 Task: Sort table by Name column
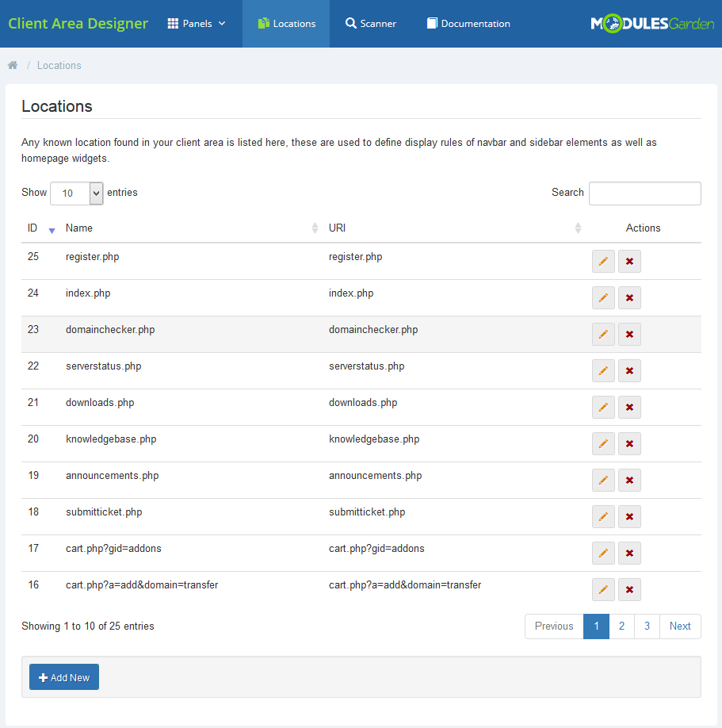pos(191,228)
